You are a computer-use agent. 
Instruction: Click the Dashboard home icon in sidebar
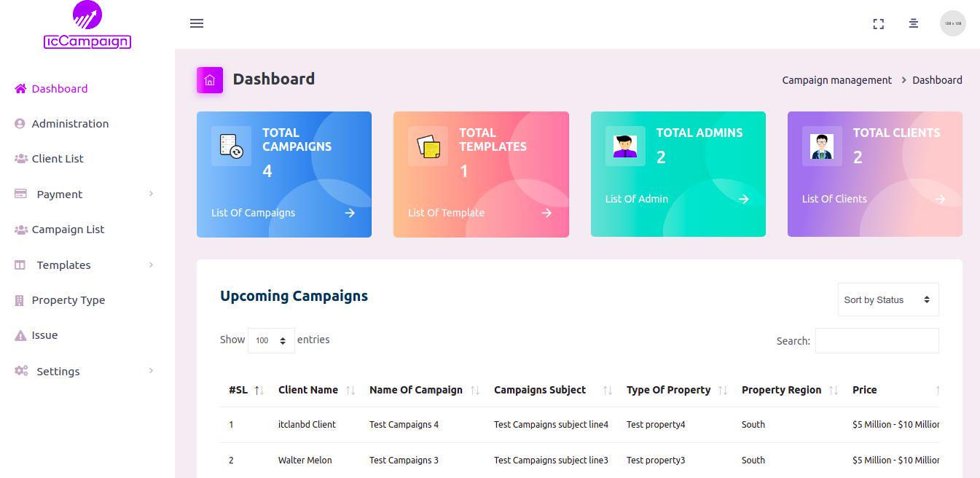pyautogui.click(x=20, y=89)
